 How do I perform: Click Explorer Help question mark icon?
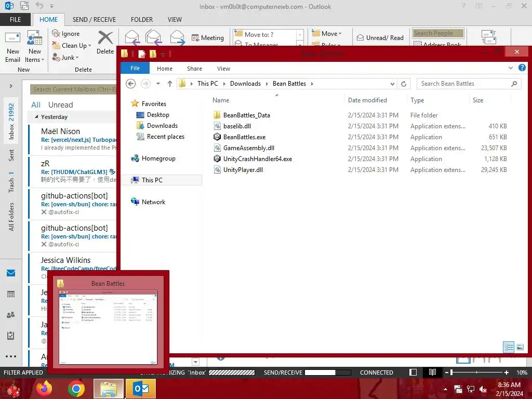[x=522, y=68]
